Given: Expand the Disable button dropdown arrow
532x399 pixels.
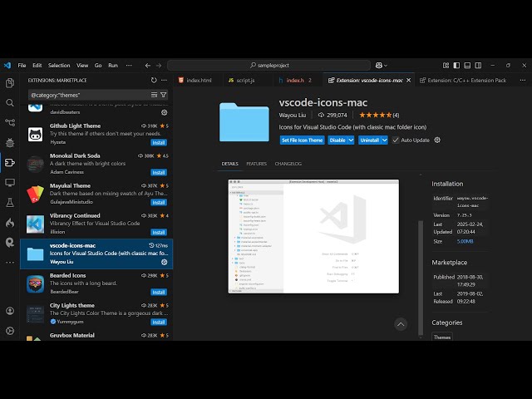Looking at the screenshot, I should [352, 140].
